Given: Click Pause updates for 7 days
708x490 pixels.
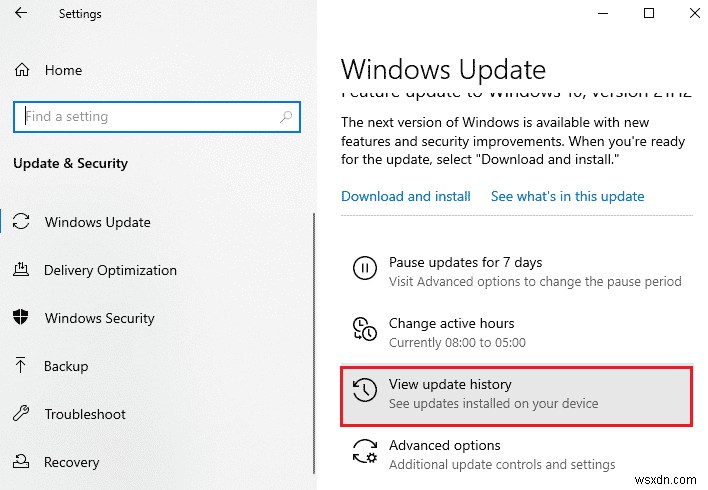Looking at the screenshot, I should (465, 262).
